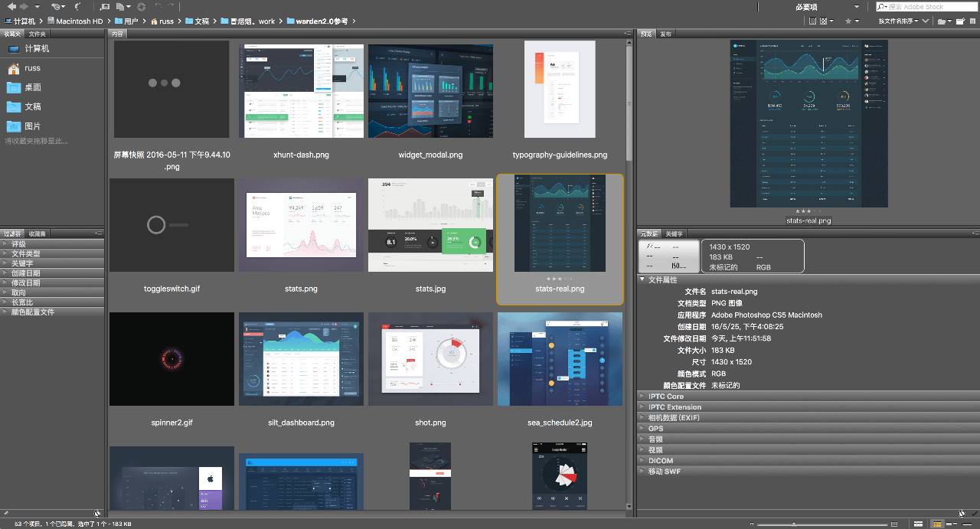The image size is (980, 529).
Task: Switch to the 发布 tab
Action: click(666, 34)
